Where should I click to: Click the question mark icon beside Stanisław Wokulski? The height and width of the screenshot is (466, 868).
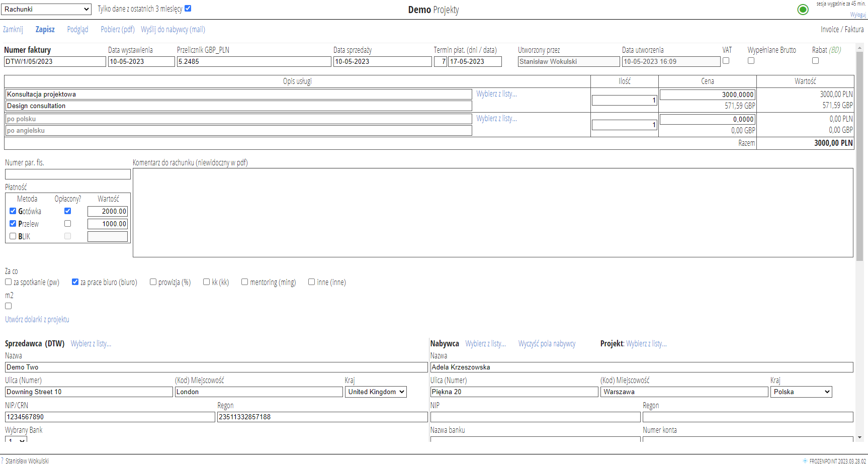click(x=2, y=460)
